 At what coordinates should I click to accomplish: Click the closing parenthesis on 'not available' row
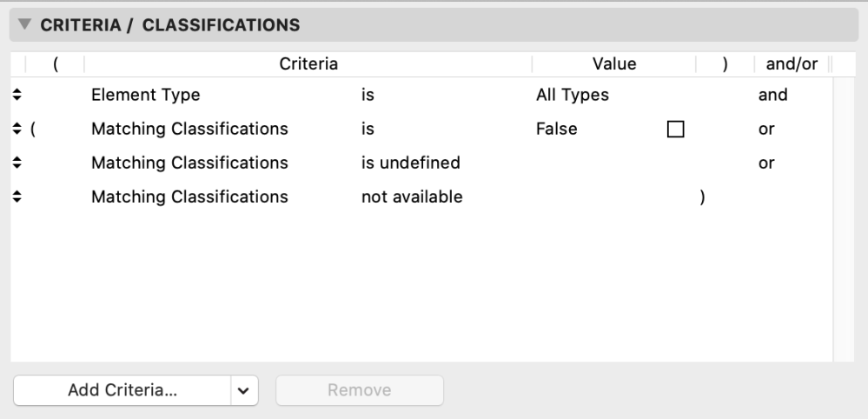click(702, 197)
